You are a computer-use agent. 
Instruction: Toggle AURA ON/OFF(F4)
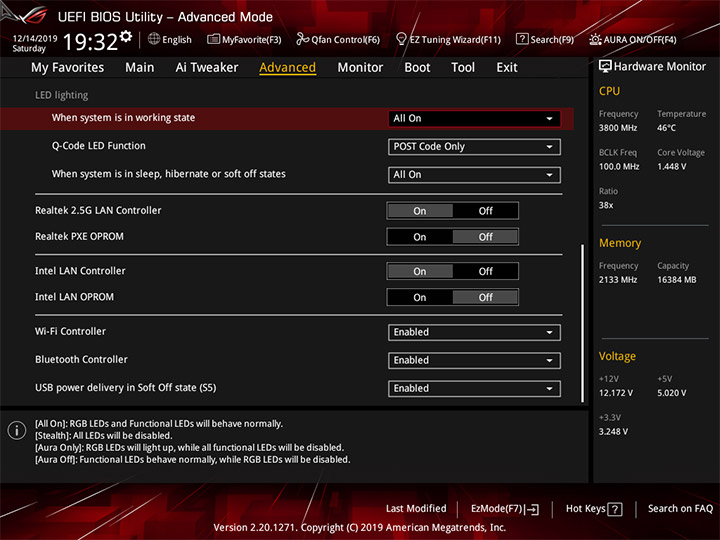coord(633,39)
